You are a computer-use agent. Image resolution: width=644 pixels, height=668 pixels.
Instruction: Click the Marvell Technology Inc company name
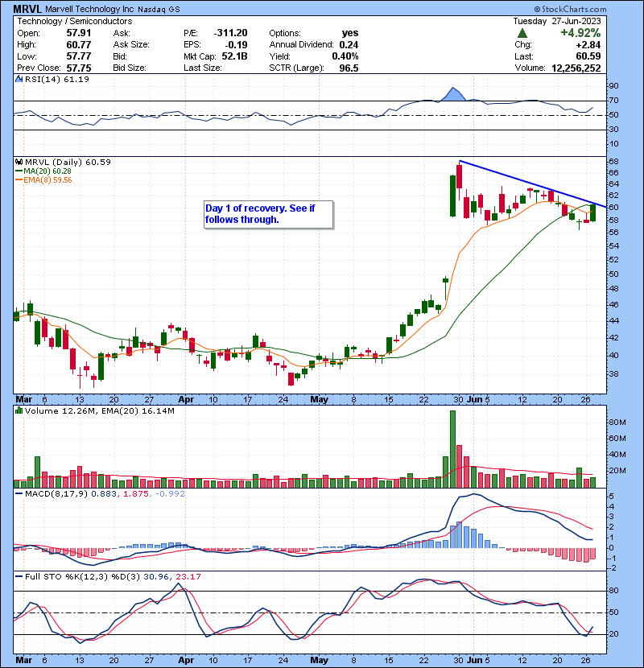[x=89, y=9]
